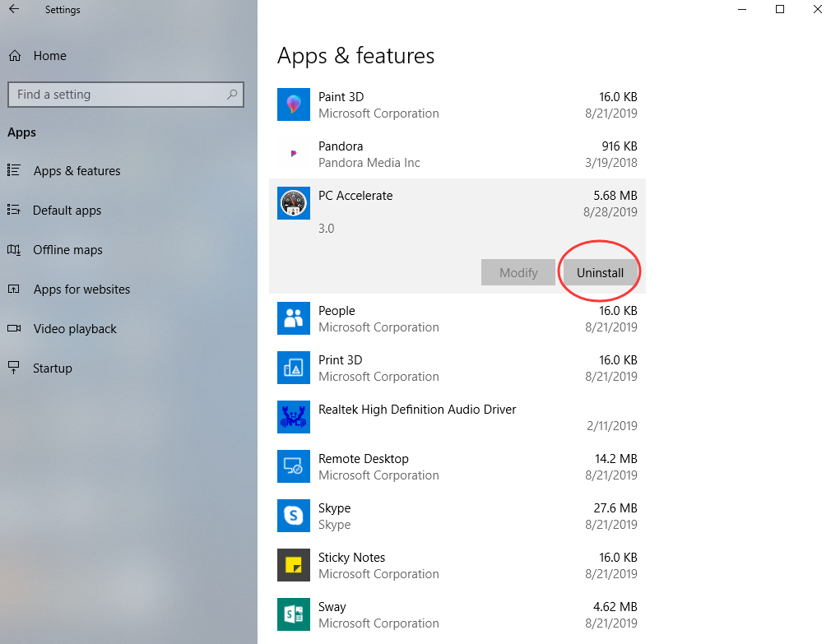
Task: Open Default apps settings
Action: (67, 211)
